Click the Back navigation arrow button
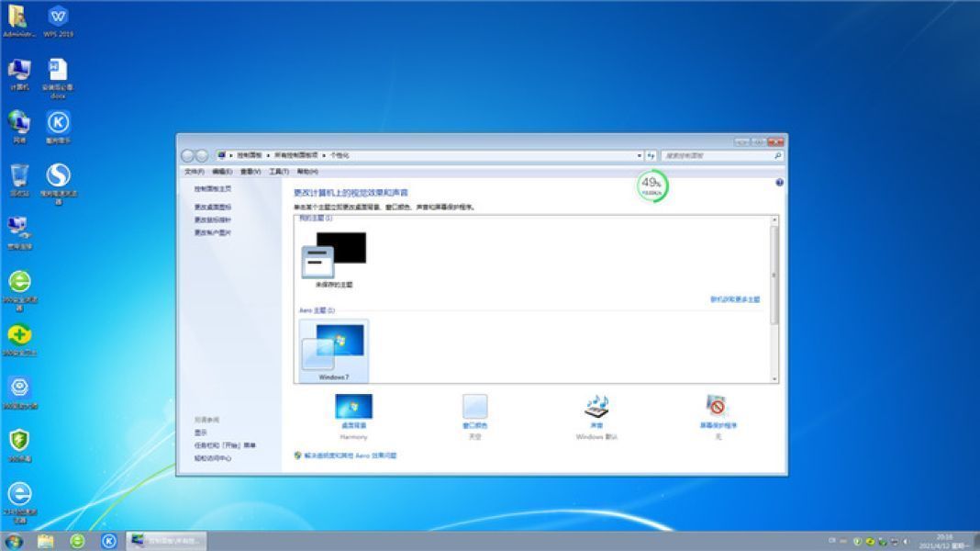This screenshot has width=980, height=551. [x=188, y=156]
